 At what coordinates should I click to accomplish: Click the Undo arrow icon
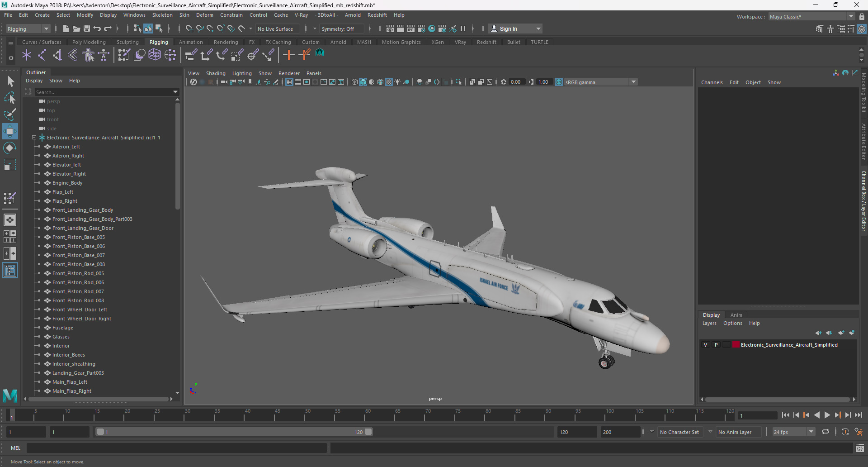(97, 29)
